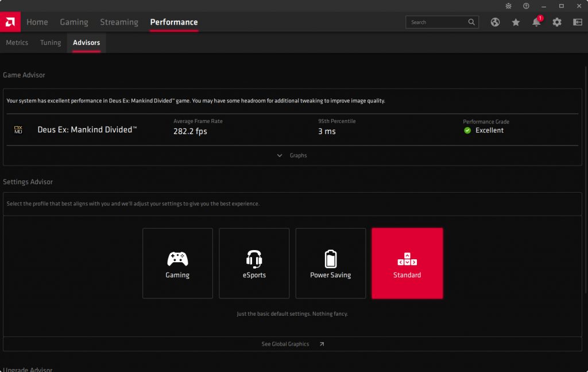This screenshot has width=588, height=372.
Task: Click See Global Graphics link
Action: (292, 344)
